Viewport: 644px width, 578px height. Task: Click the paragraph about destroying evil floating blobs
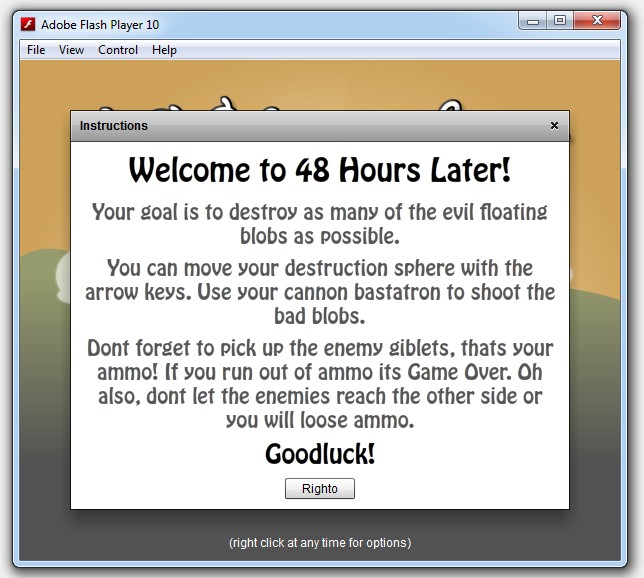(x=319, y=224)
